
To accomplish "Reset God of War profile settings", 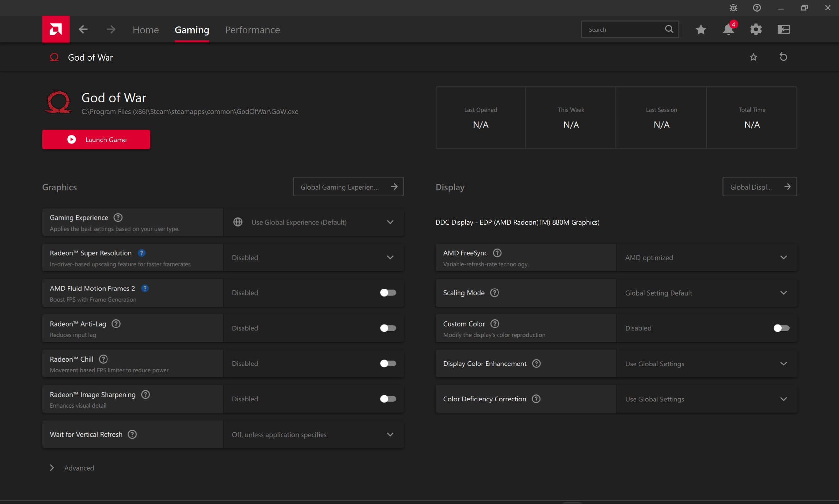I will [x=783, y=57].
